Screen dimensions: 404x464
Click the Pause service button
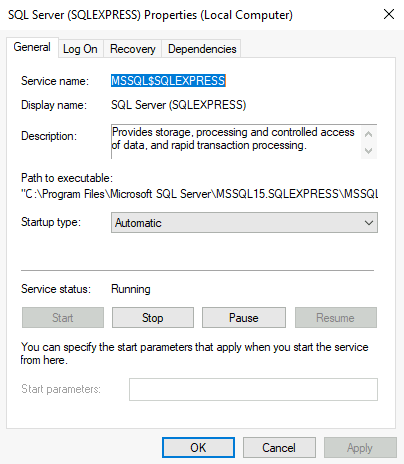[244, 318]
